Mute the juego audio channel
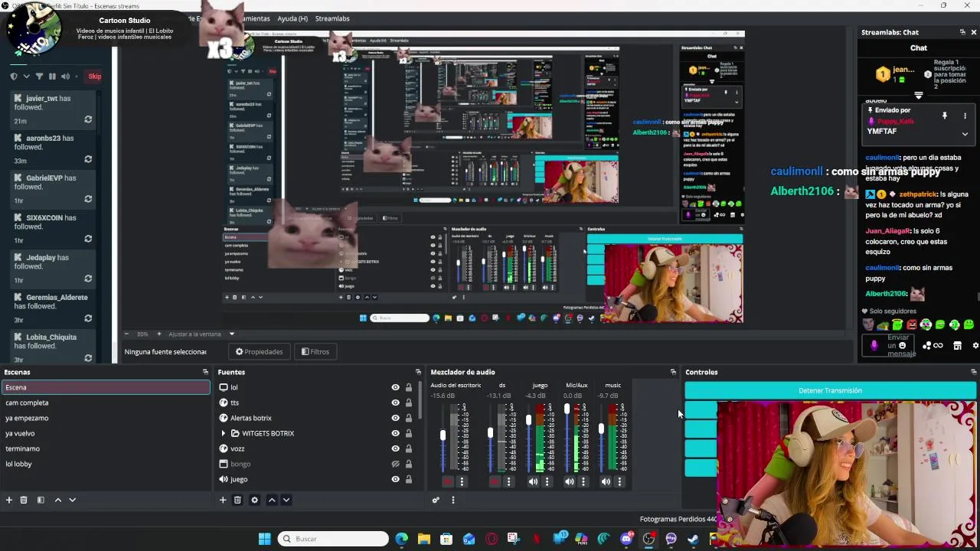This screenshot has height=551, width=980. tap(533, 481)
